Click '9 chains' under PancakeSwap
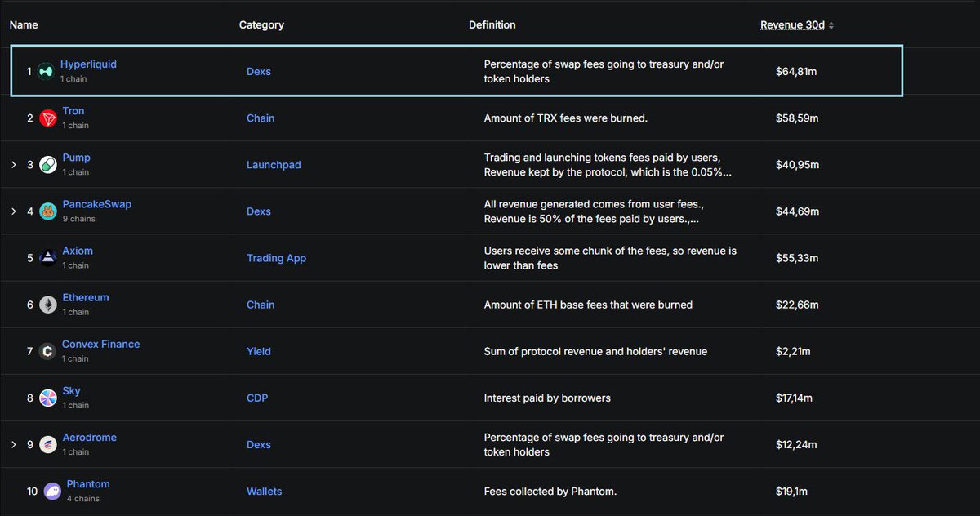 tap(78, 219)
